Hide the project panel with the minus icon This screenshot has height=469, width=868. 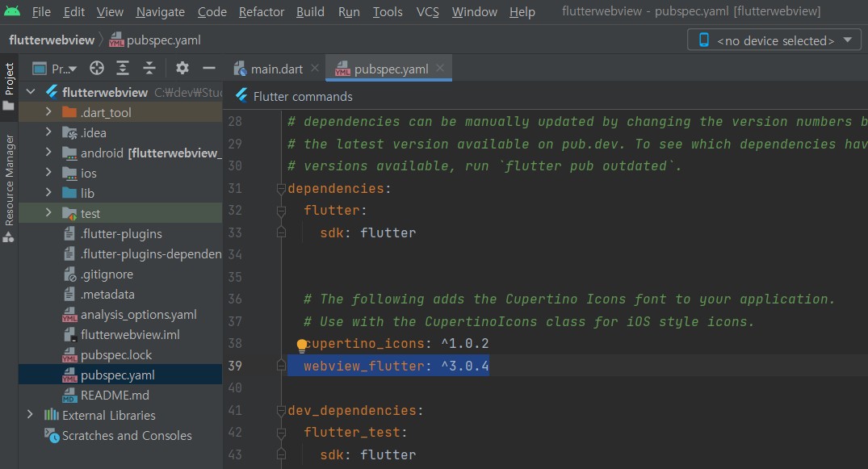tap(208, 68)
